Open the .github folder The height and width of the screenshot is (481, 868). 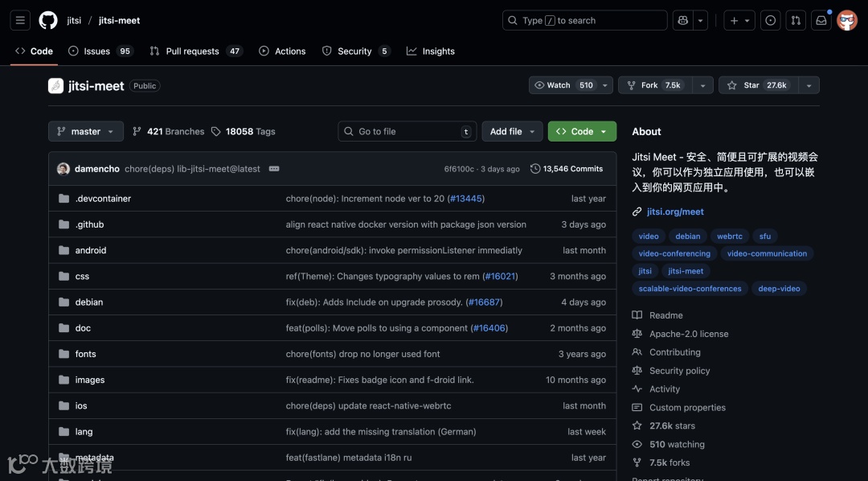[90, 224]
